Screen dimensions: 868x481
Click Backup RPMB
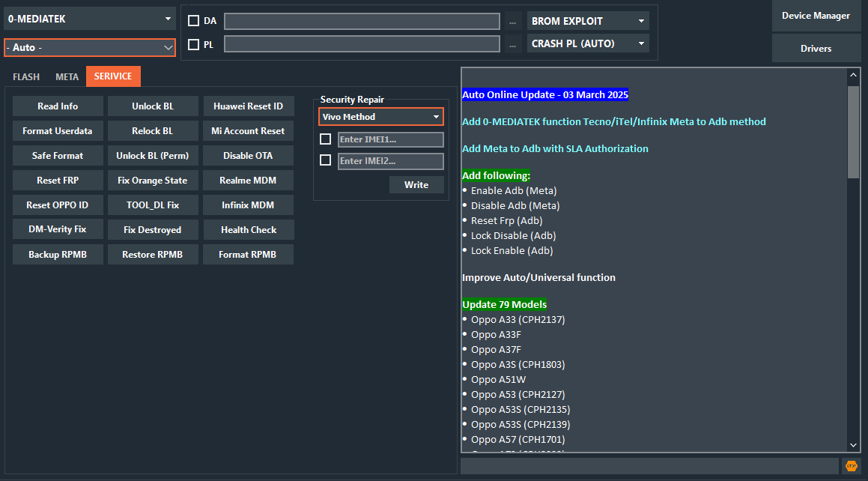pyautogui.click(x=58, y=255)
